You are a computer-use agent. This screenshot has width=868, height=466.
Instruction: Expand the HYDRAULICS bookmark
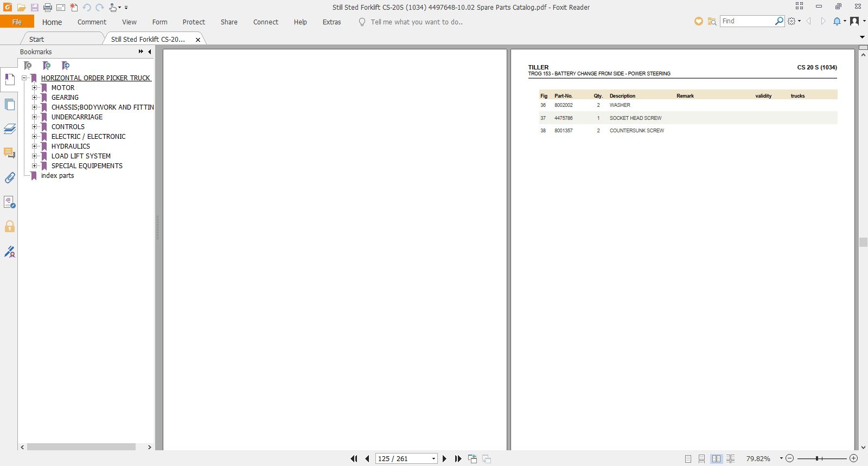tap(34, 146)
